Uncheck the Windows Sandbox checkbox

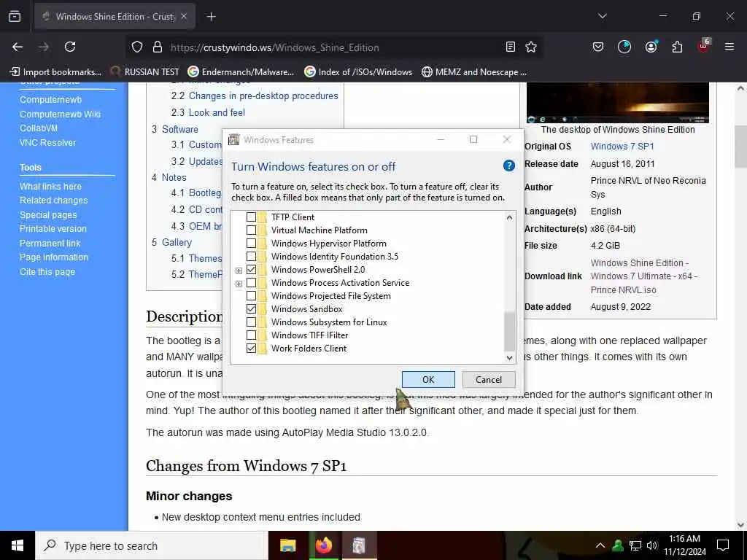coord(251,309)
